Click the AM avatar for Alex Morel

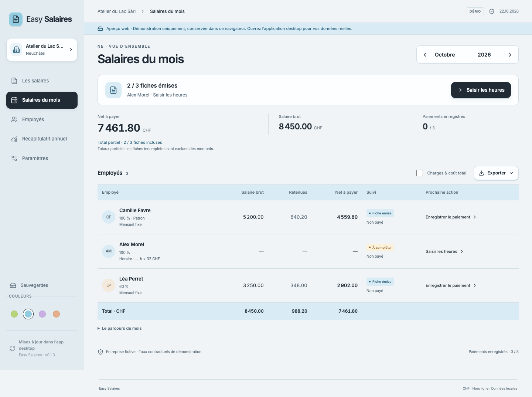(x=109, y=251)
